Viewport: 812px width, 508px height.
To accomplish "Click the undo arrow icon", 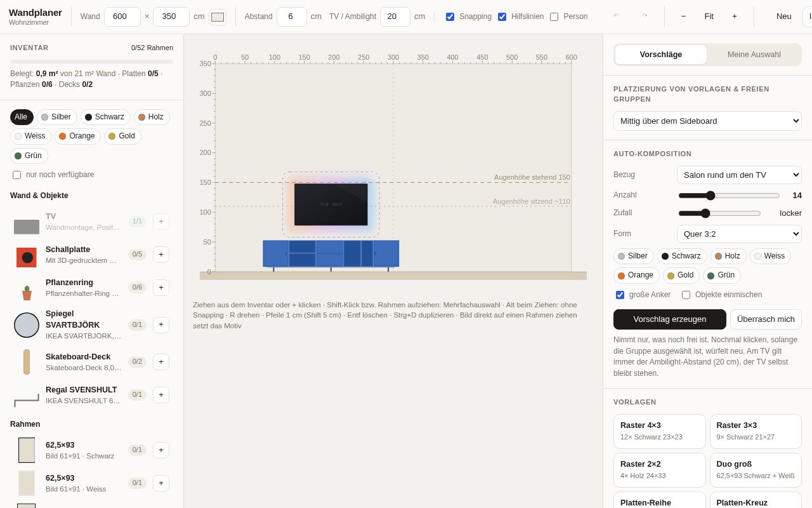I will pyautogui.click(x=615, y=17).
